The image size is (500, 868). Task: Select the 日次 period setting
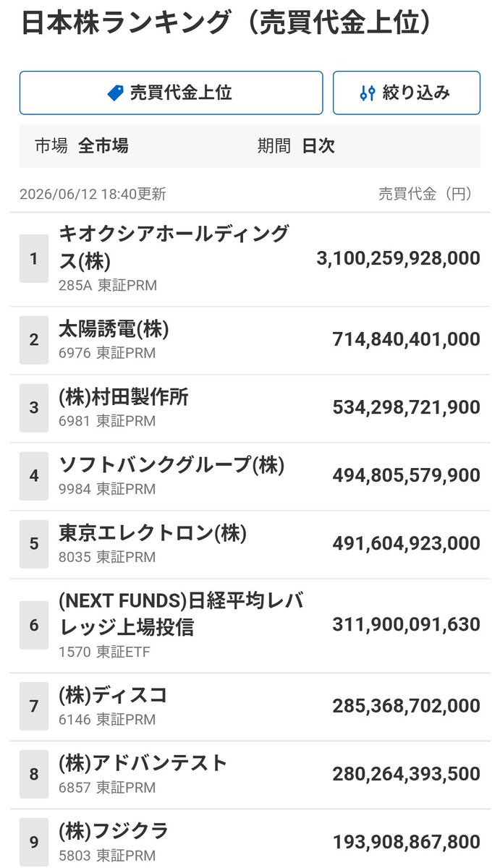tap(318, 145)
